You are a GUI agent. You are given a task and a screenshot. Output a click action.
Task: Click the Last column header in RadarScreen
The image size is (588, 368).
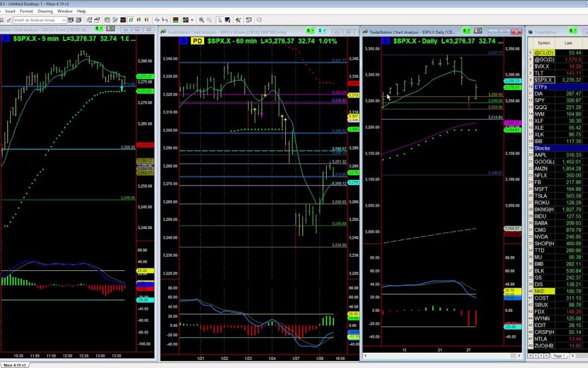point(568,43)
